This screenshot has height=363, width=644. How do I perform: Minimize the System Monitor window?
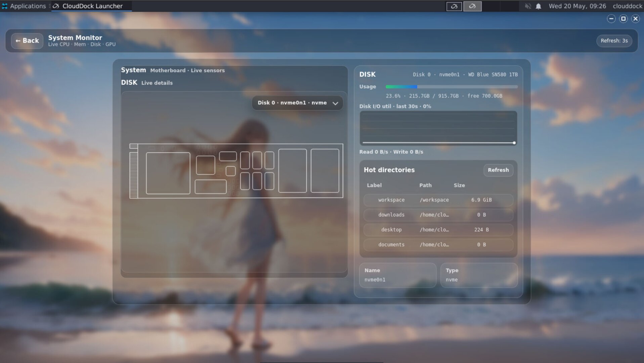pos(611,19)
